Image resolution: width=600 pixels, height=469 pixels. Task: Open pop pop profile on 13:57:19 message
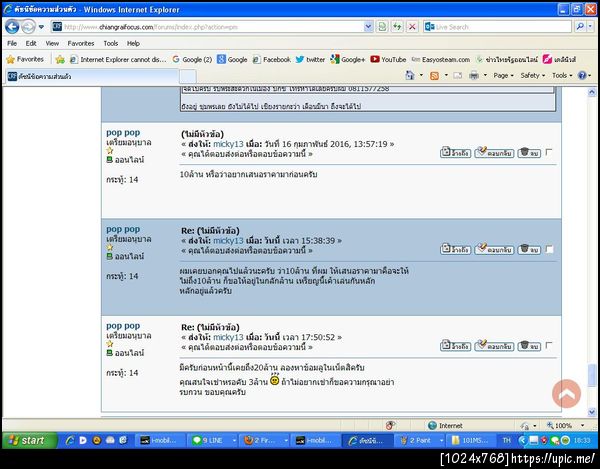[x=123, y=133]
